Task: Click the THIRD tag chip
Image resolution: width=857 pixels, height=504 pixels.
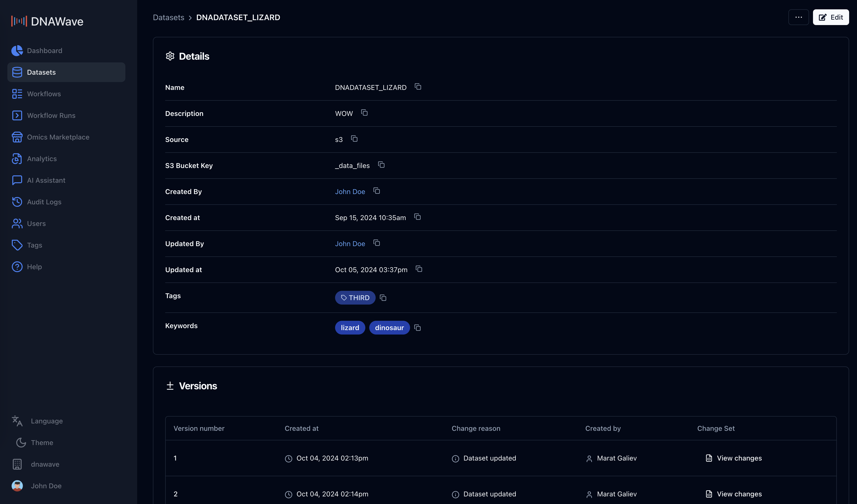Action: coord(355,297)
